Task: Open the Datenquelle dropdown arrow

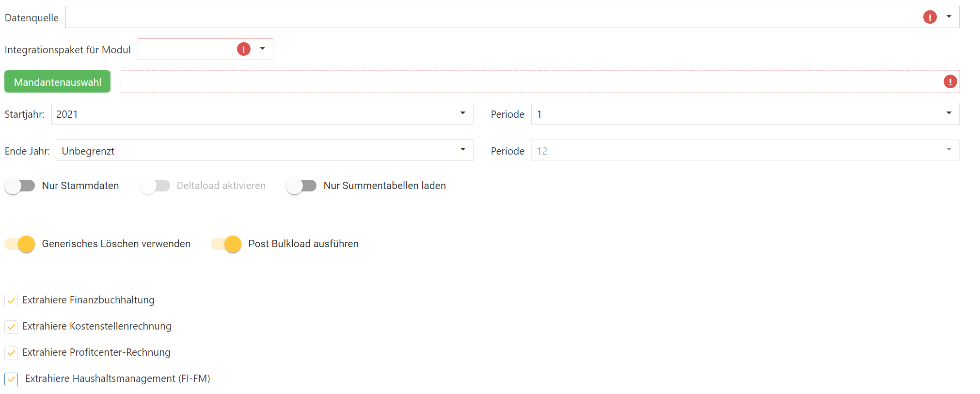Action: [949, 17]
